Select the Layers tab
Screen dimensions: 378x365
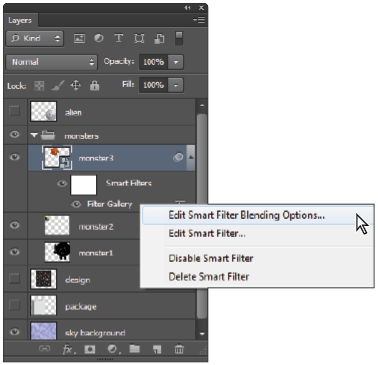[20, 20]
